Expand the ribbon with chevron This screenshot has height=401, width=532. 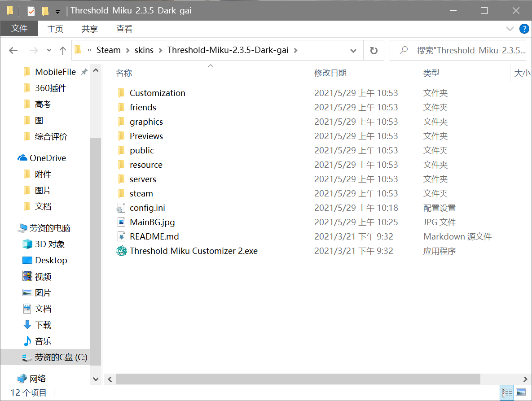[x=510, y=29]
